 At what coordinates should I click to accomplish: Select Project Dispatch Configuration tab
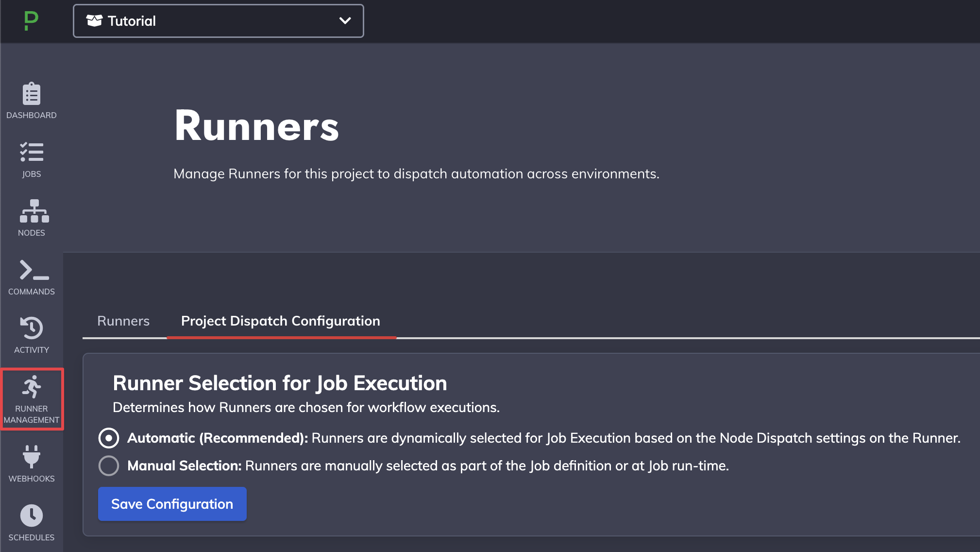pyautogui.click(x=281, y=321)
